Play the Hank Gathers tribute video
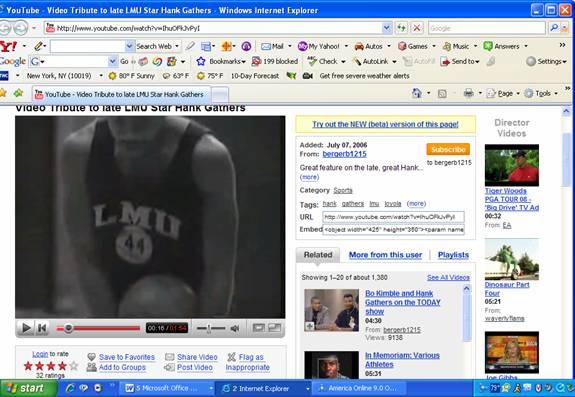 point(26,328)
